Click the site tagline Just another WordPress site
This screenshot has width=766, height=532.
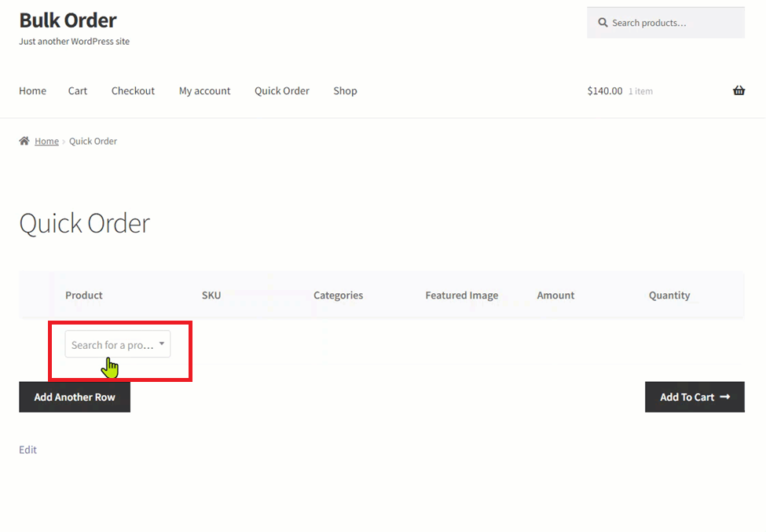click(75, 42)
